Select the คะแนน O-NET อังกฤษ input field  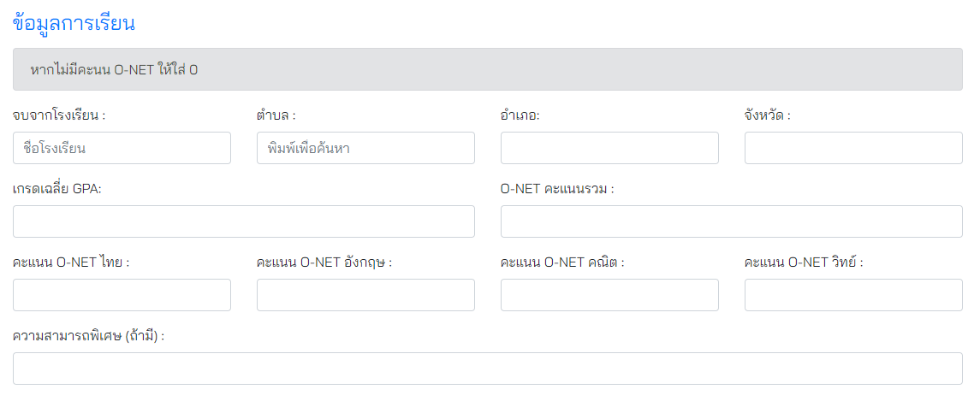[365, 295]
